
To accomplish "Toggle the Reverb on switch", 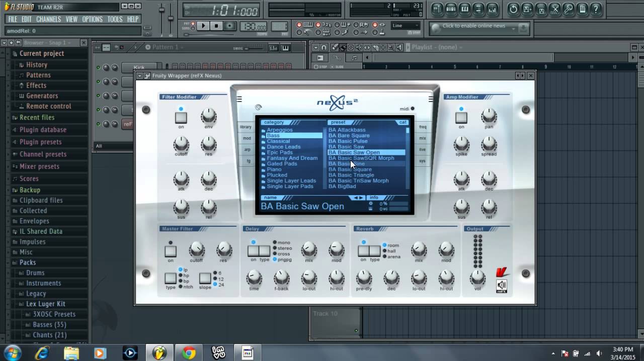I will point(363,251).
